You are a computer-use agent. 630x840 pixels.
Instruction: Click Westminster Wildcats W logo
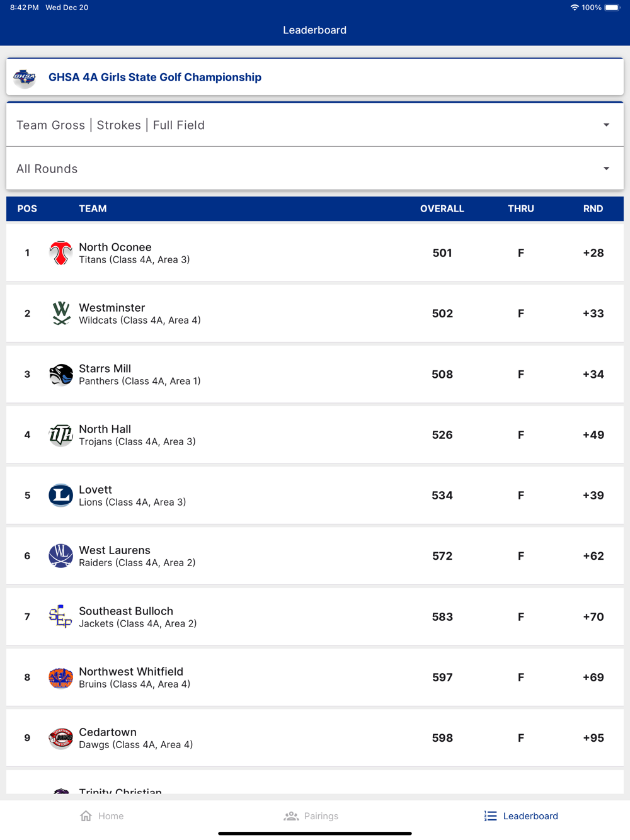pos(60,314)
